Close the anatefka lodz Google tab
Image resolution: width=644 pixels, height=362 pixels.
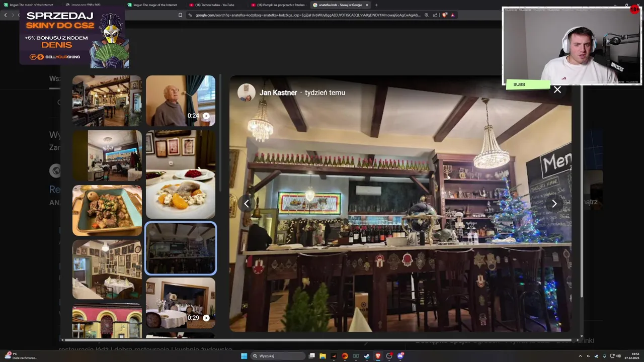367,5
